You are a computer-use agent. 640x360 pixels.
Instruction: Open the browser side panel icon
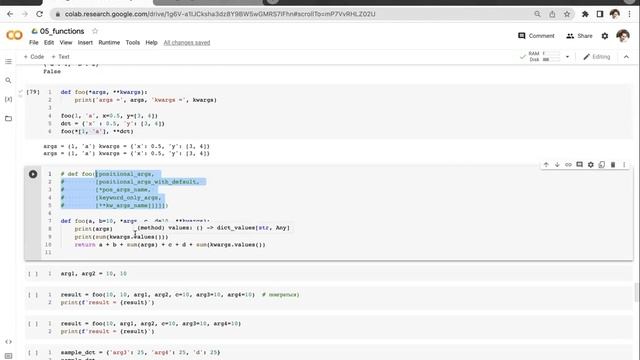(600, 14)
